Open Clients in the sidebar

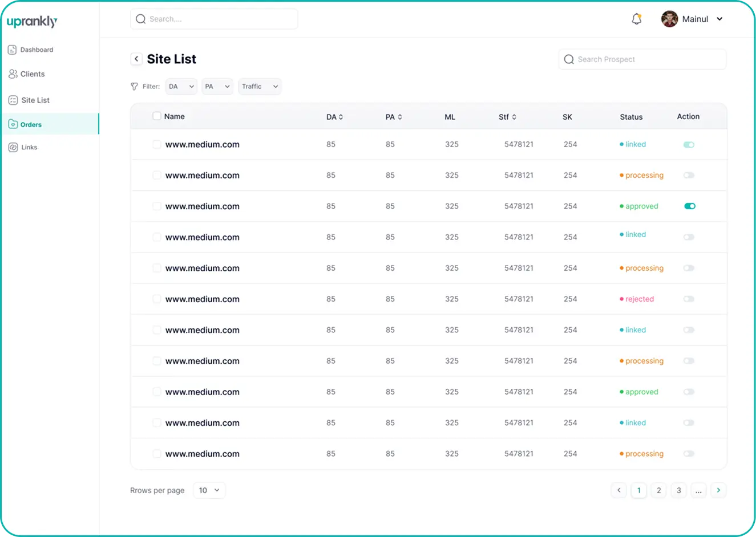pyautogui.click(x=33, y=74)
